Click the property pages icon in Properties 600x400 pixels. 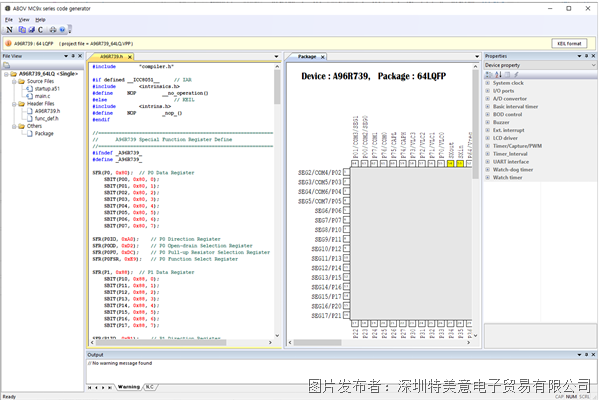tap(507, 74)
